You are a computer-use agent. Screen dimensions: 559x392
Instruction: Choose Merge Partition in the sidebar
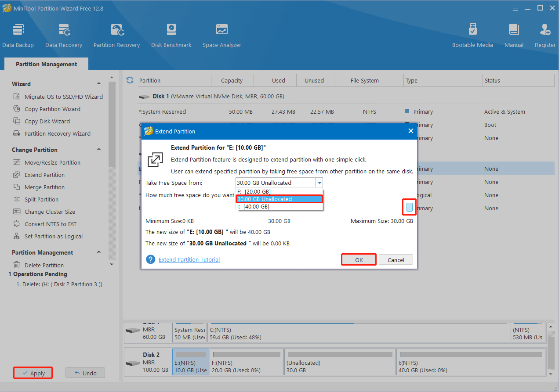click(44, 187)
